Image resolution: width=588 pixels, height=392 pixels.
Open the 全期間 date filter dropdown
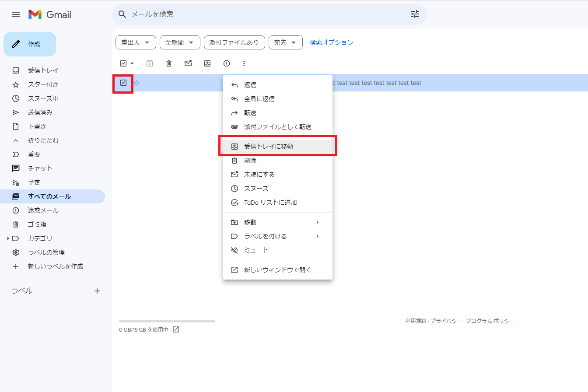(180, 42)
